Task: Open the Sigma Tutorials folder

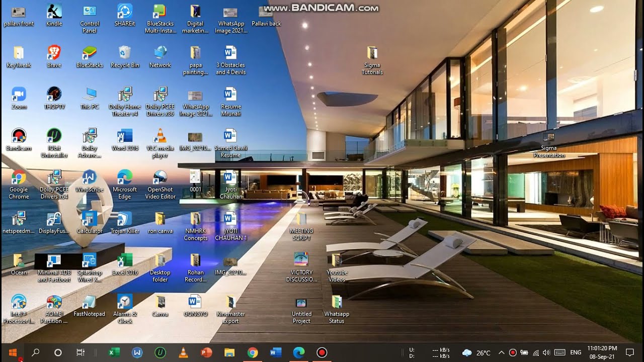Action: click(x=372, y=60)
